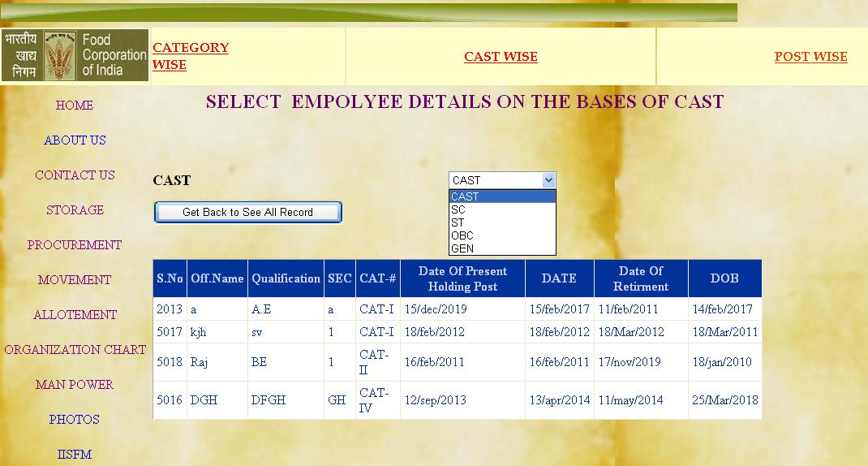This screenshot has width=868, height=466.
Task: Navigate to PROCUREMENT section
Action: (x=74, y=245)
